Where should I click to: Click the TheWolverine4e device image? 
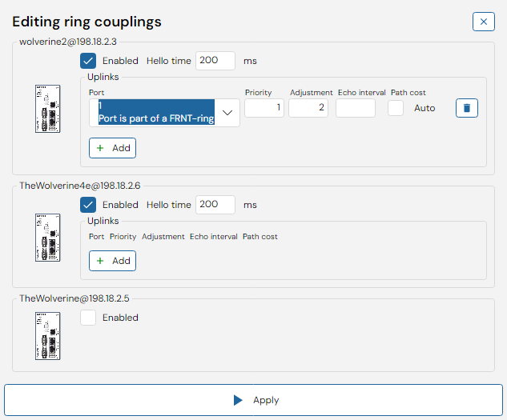click(x=47, y=238)
